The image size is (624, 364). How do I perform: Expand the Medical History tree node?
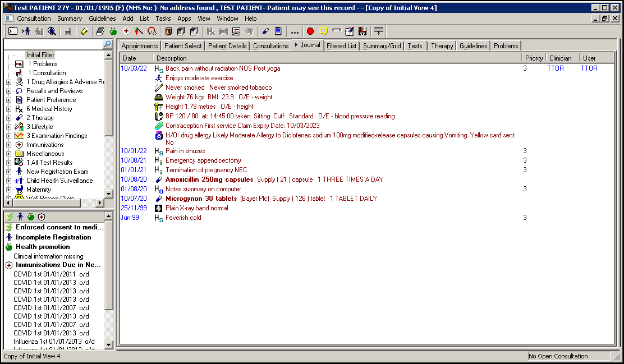(x=8, y=109)
